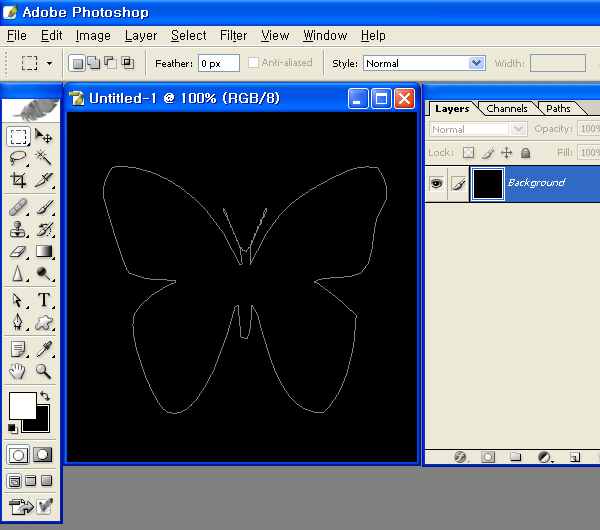Select Full Screen with menu bar
Viewport: 600px width, 530px height.
click(x=31, y=481)
